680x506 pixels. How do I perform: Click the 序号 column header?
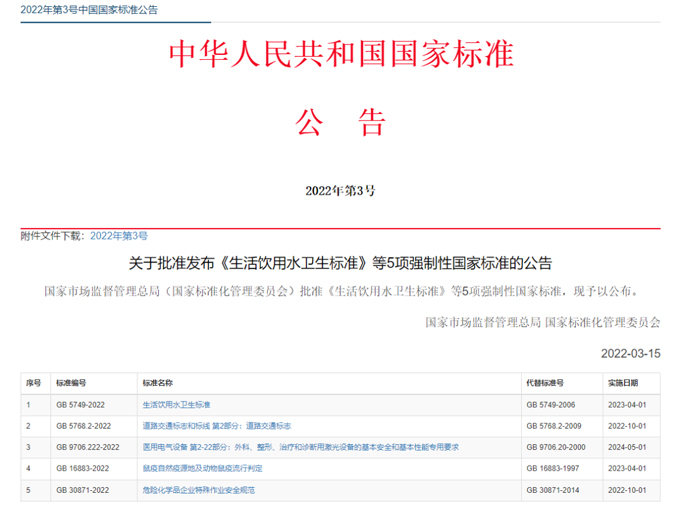click(x=33, y=383)
